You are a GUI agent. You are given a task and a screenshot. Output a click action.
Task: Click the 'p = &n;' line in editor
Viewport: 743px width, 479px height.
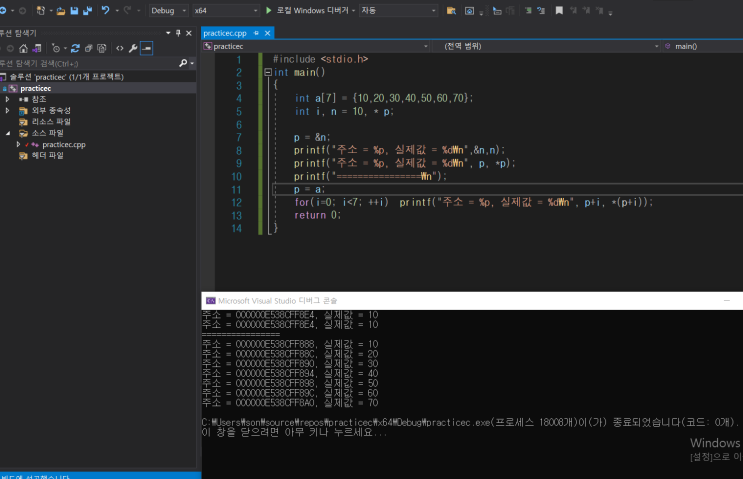(312, 137)
